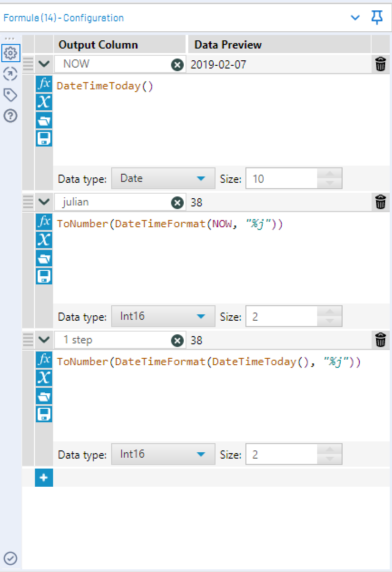Open the variables panel for the julian expression

(x=44, y=240)
